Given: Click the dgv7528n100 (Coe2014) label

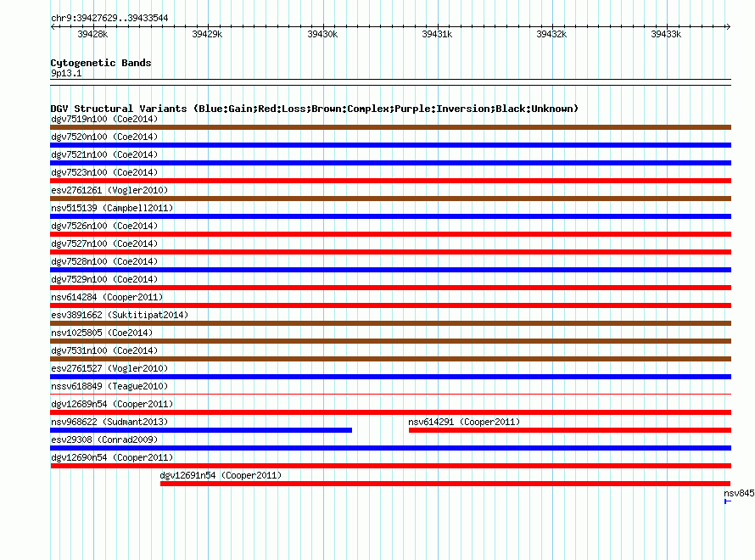Looking at the screenshot, I should [x=104, y=261].
